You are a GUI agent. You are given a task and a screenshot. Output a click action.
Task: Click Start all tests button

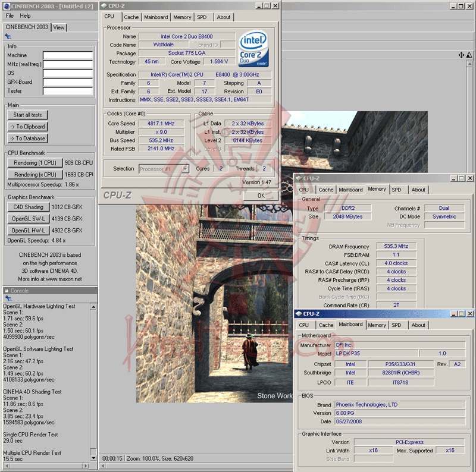tap(27, 115)
